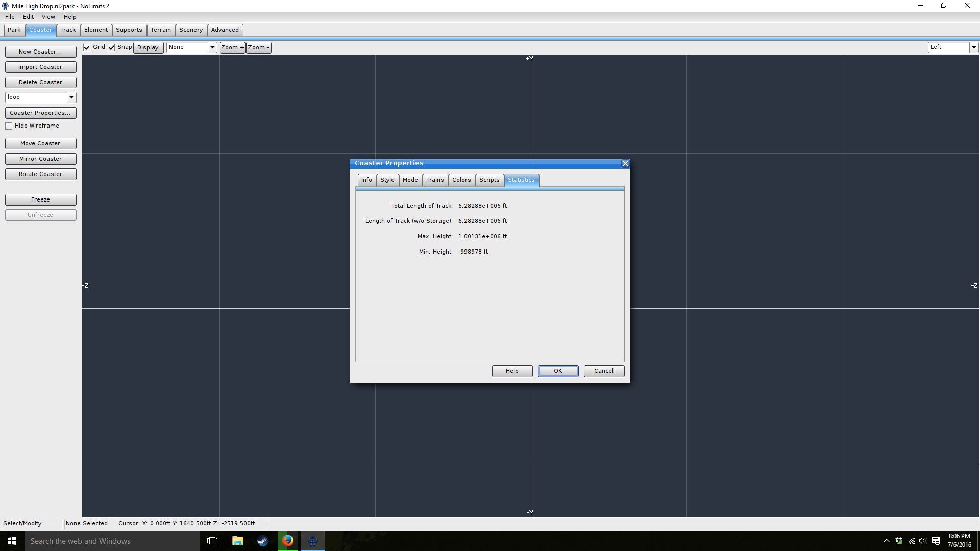Image resolution: width=980 pixels, height=551 pixels.
Task: Open the None display mode dropdown
Action: coord(212,47)
